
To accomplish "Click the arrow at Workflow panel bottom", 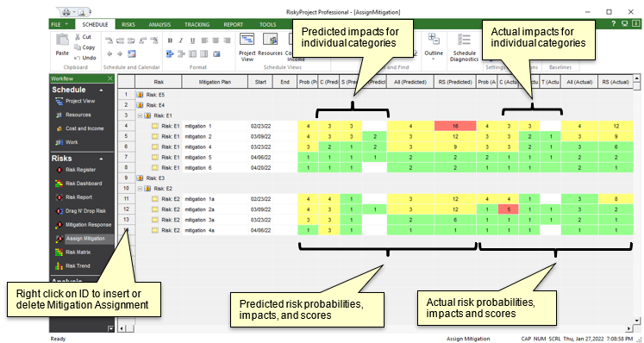I will (x=110, y=328).
